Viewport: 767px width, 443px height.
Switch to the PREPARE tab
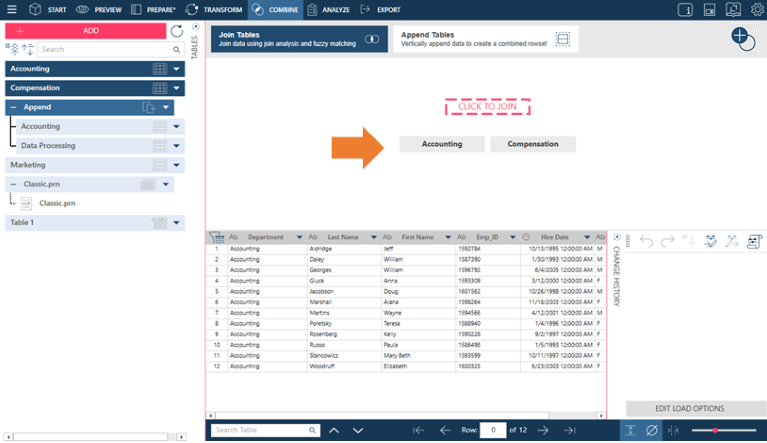[153, 9]
